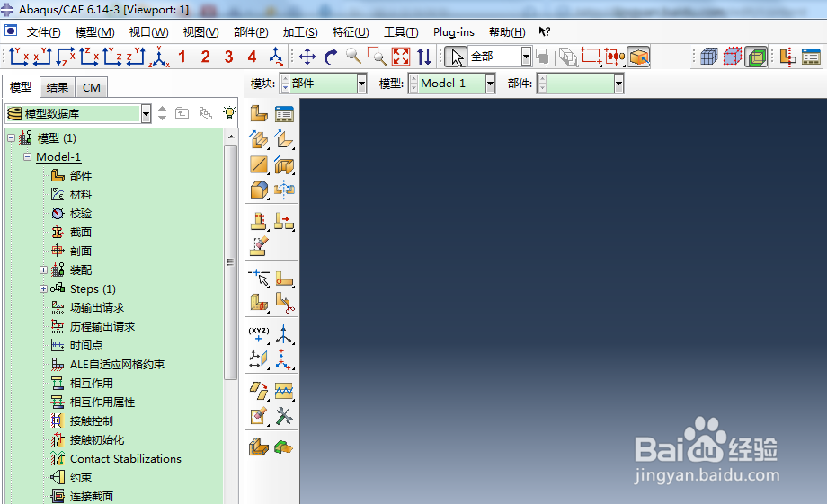
Task: Click the Magnify View tool
Action: pos(354,57)
